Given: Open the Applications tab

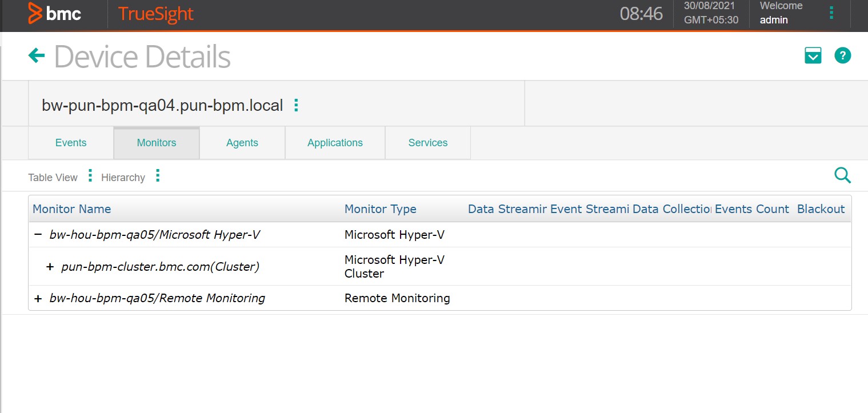Looking at the screenshot, I should (335, 143).
